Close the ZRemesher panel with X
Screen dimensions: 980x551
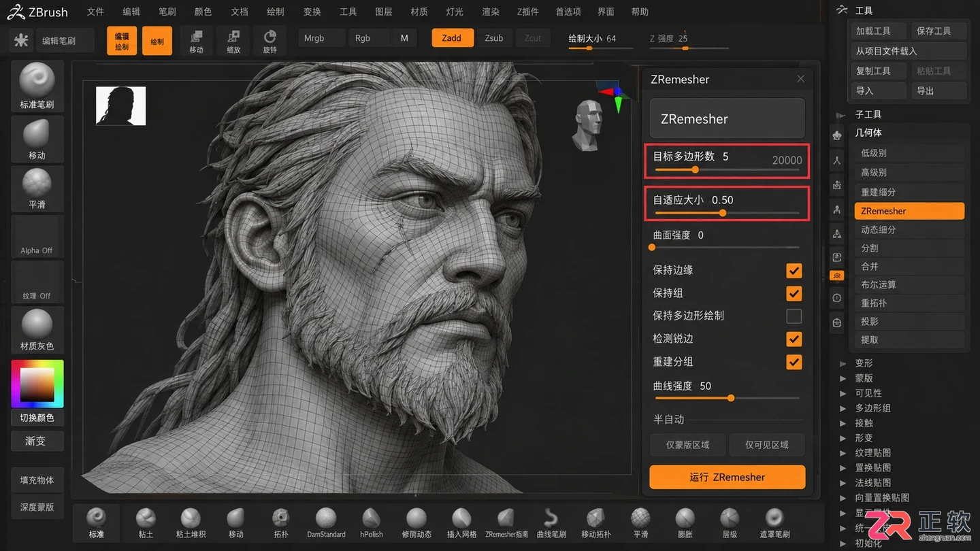(800, 79)
